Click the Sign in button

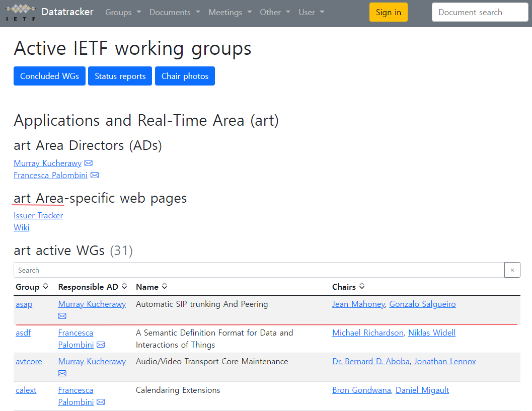389,12
